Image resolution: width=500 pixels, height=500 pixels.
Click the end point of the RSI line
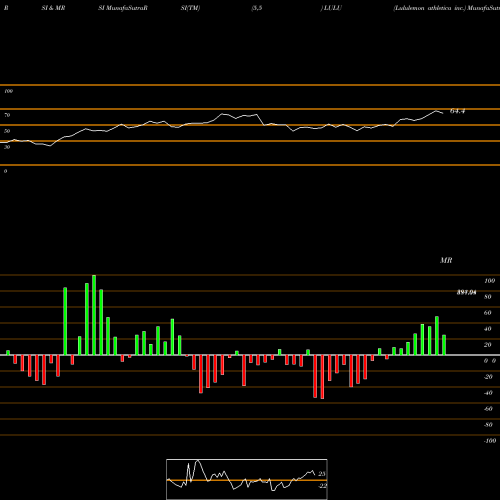click(443, 113)
